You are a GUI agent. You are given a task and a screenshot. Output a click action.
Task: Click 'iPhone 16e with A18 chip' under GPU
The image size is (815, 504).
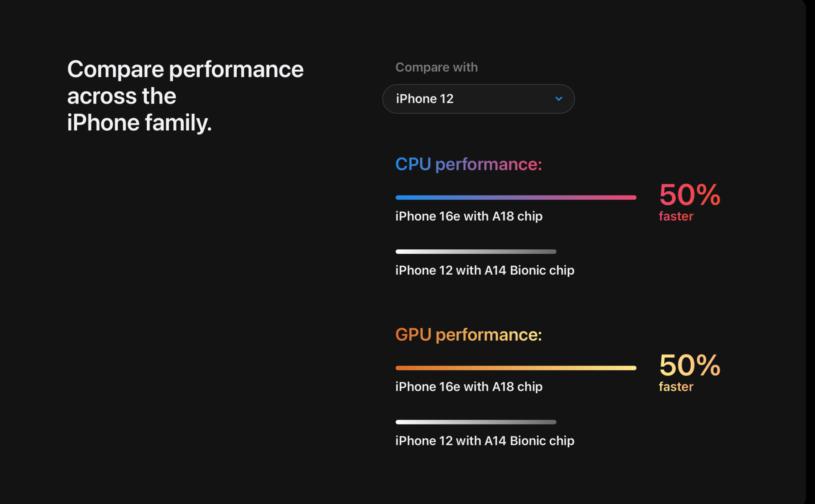click(469, 387)
